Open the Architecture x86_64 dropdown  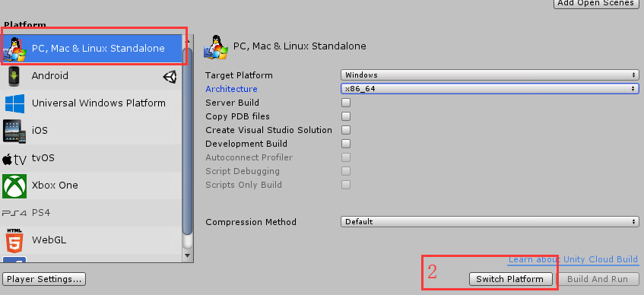click(x=490, y=88)
